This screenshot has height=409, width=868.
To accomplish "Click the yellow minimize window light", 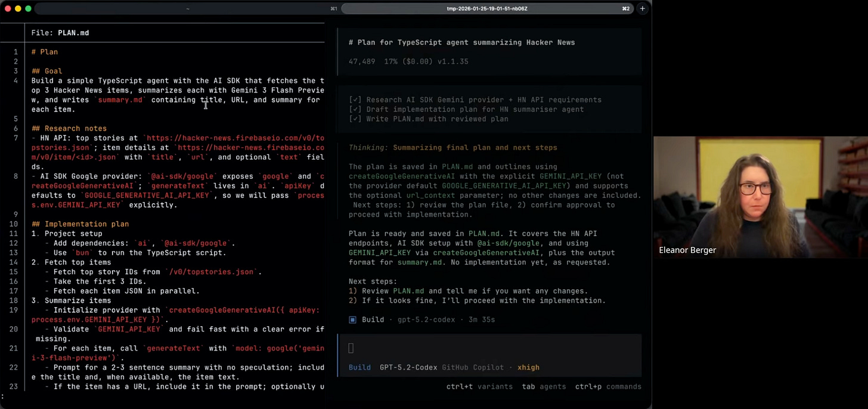I will (x=18, y=8).
